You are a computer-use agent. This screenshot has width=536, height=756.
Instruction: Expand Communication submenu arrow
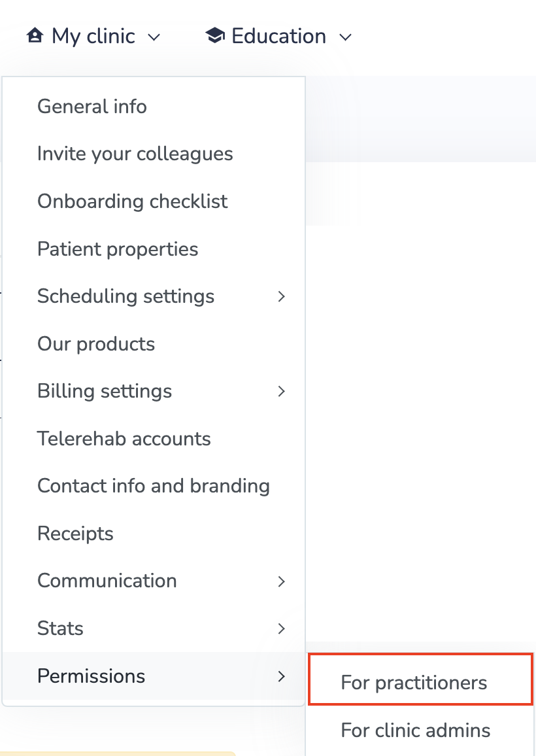pos(282,581)
